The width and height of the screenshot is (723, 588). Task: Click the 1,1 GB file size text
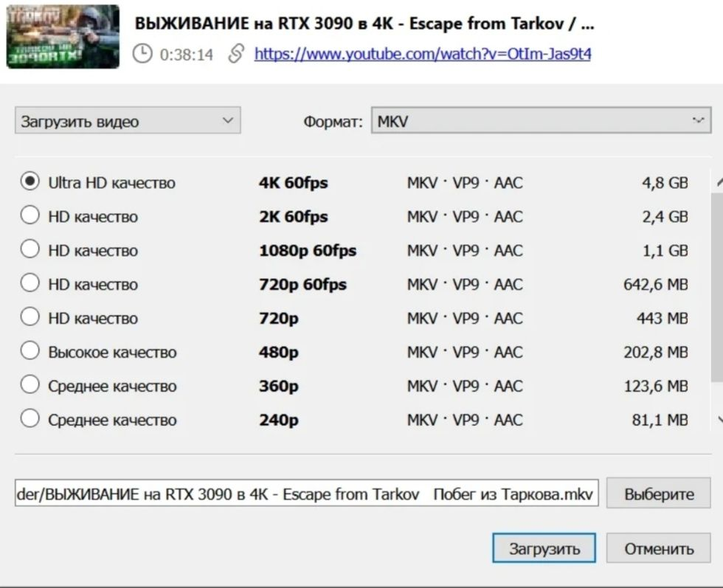665,250
